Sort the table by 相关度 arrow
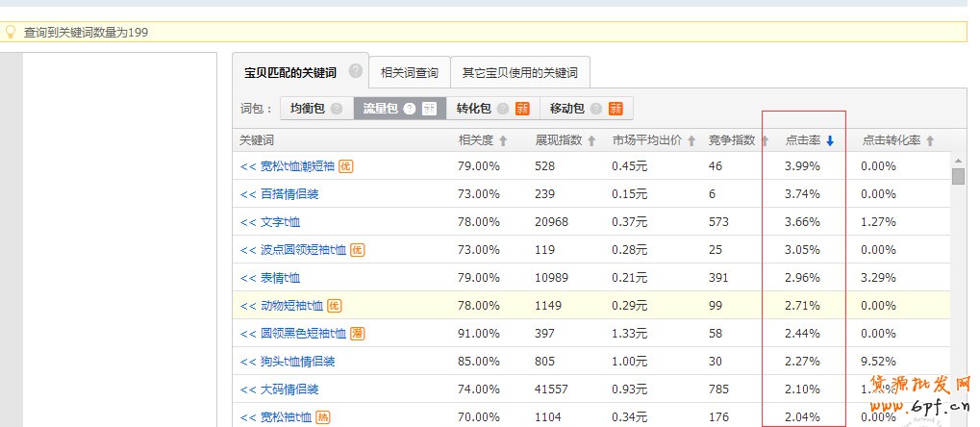This screenshot has height=427, width=980. [x=503, y=141]
